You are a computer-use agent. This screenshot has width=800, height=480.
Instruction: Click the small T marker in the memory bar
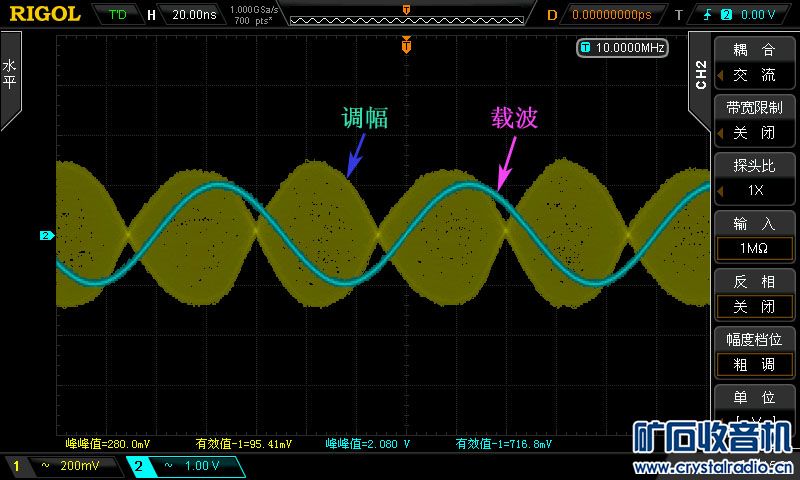pos(406,10)
